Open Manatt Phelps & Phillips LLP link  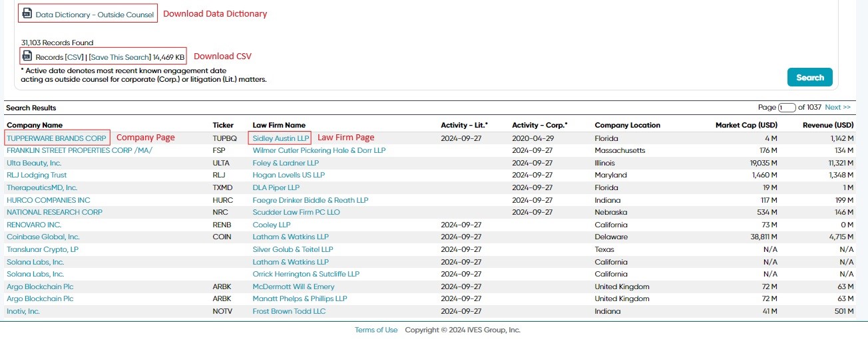300,298
